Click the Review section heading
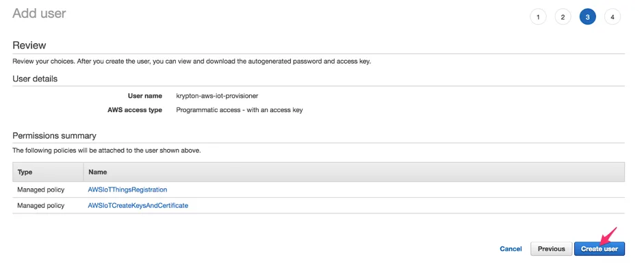 (29, 45)
